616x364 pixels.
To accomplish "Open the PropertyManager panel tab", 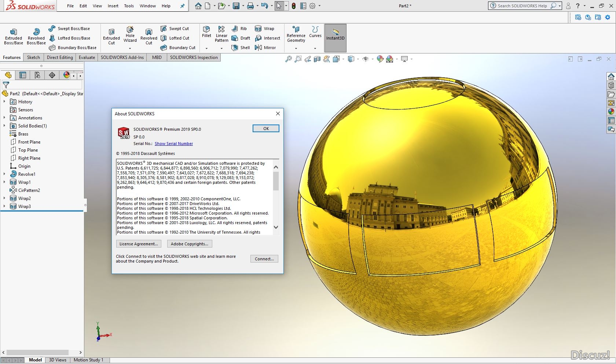I will [23, 75].
